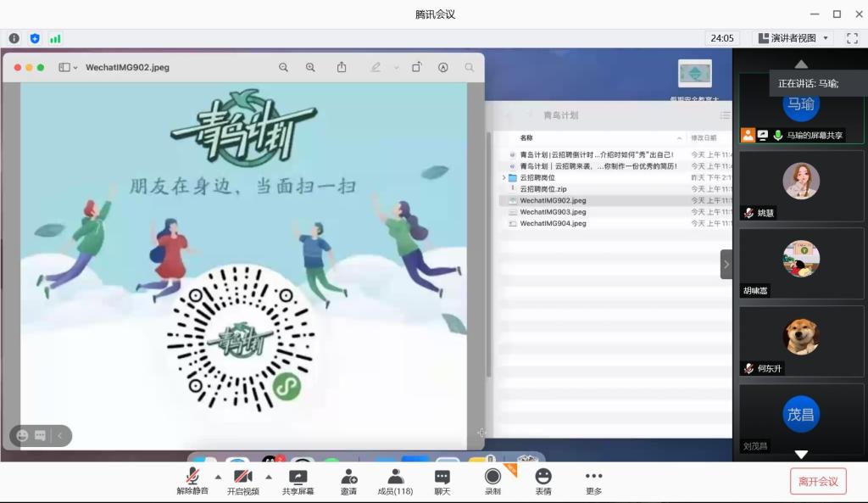868x503 pixels.
Task: Select 马瑜 participant video tile
Action: [x=801, y=108]
